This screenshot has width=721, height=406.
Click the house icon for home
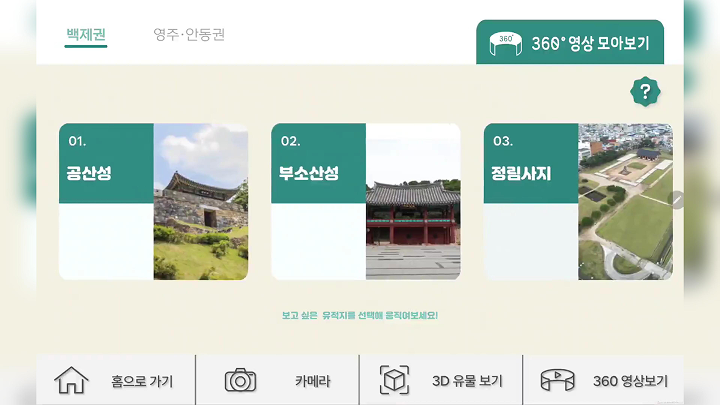tap(71, 380)
